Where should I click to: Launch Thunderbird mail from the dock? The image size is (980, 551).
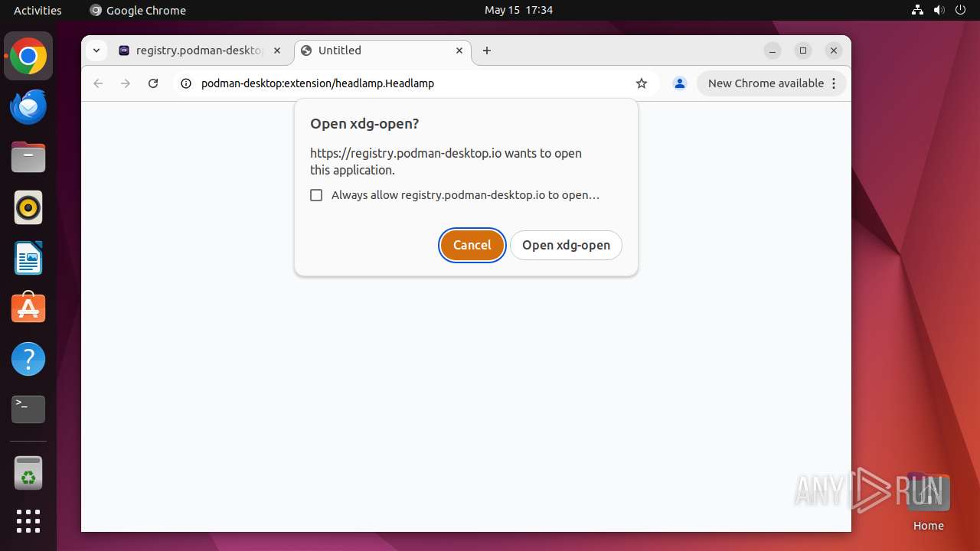[x=28, y=106]
